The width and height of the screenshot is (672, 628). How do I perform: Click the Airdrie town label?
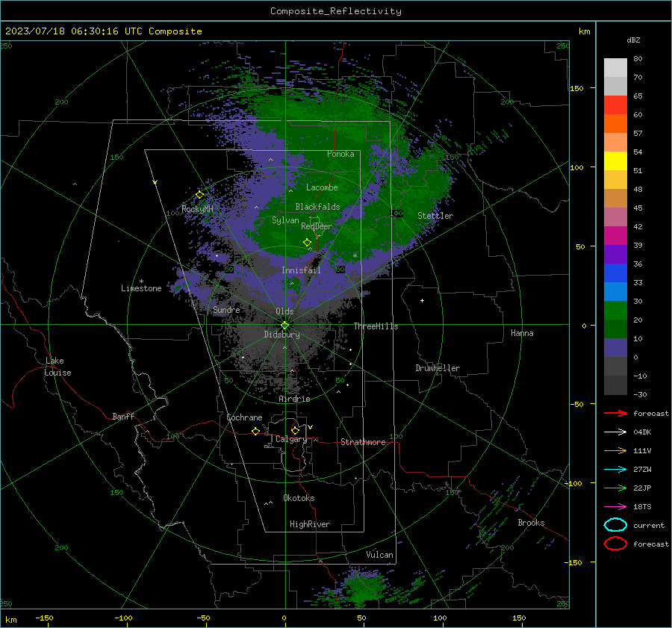(294, 399)
